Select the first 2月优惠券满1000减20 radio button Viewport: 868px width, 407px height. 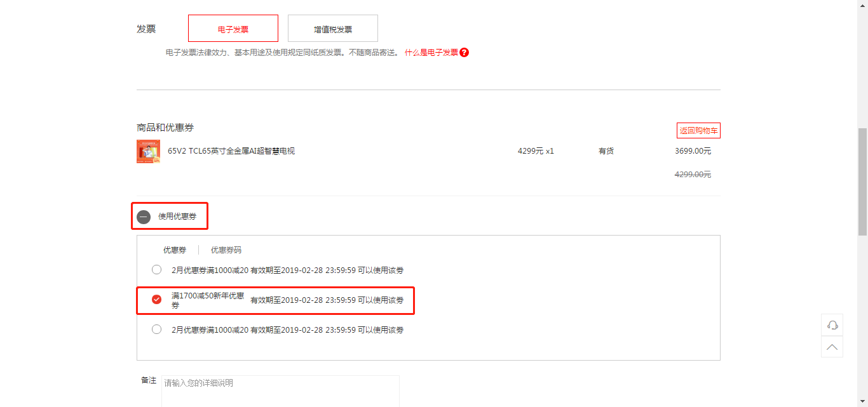(x=156, y=270)
